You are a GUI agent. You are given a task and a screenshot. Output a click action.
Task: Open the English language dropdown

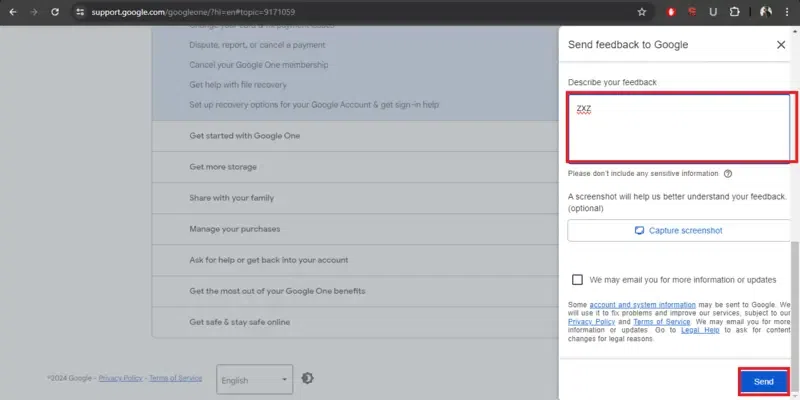[255, 379]
